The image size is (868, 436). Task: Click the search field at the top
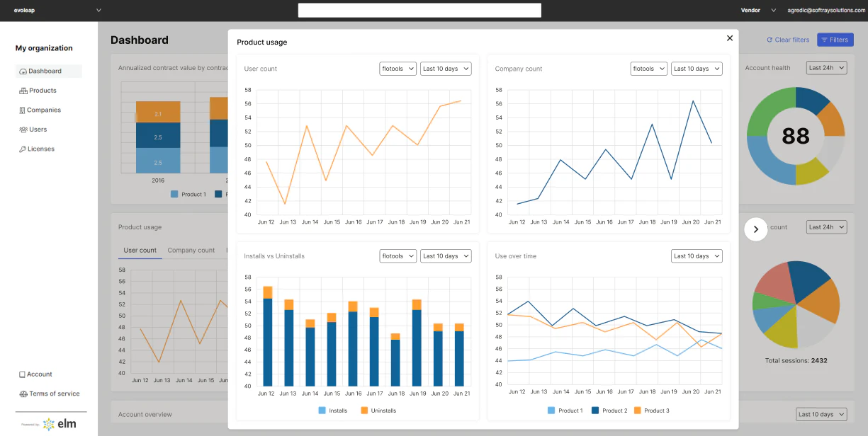(x=419, y=10)
